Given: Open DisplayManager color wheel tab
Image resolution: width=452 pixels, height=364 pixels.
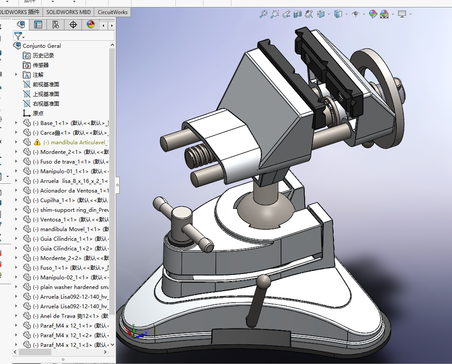Looking at the screenshot, I should coord(90,25).
